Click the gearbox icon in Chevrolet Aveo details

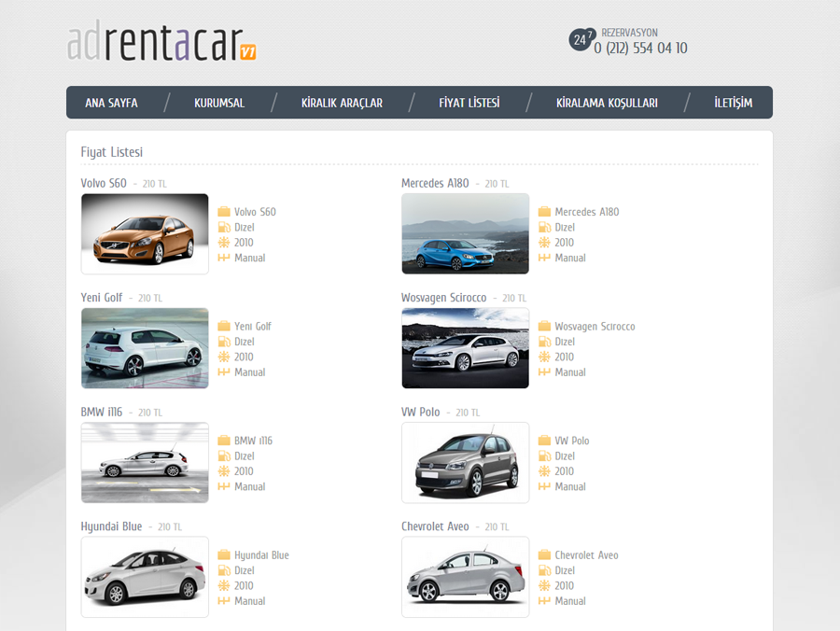(x=544, y=601)
